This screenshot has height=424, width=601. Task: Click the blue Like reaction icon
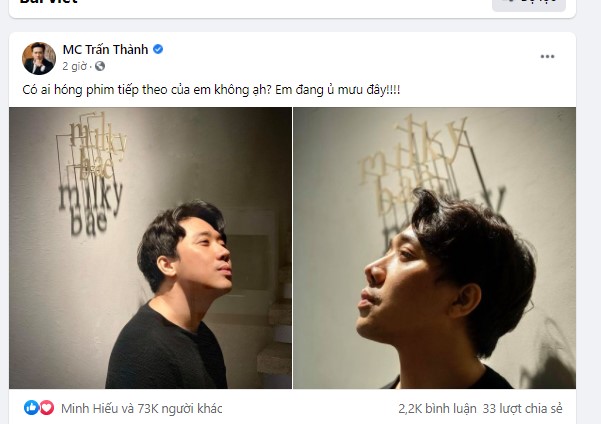click(31, 408)
